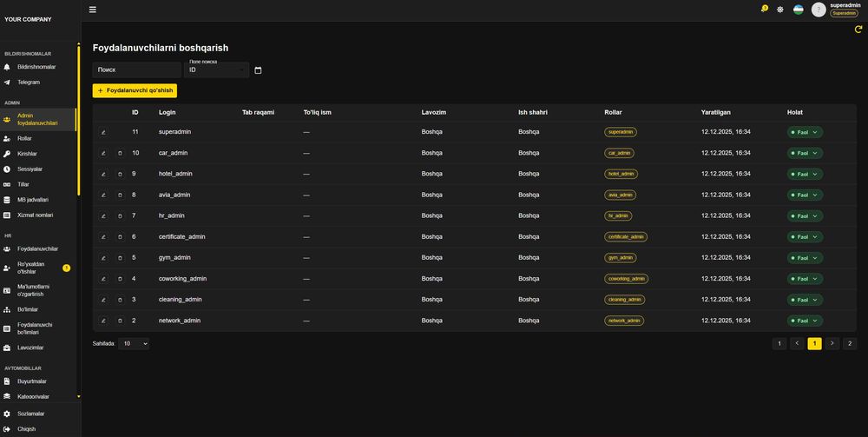Sort by the Login column header
Image resolution: width=868 pixels, height=437 pixels.
pos(168,112)
